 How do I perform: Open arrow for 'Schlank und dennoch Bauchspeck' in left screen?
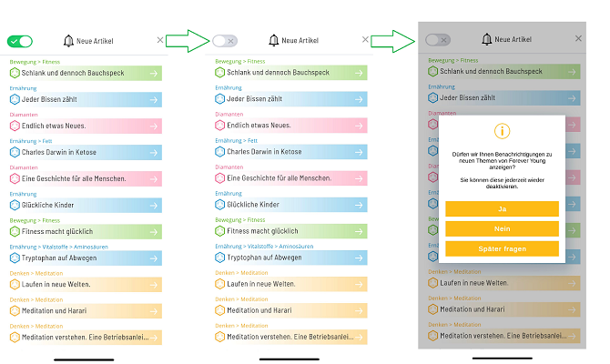pos(154,73)
